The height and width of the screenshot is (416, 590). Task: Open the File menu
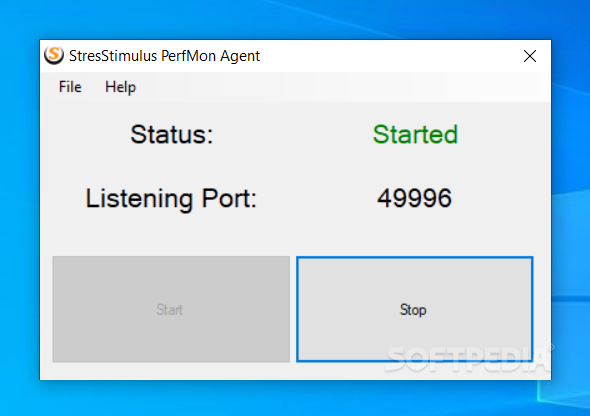point(70,87)
